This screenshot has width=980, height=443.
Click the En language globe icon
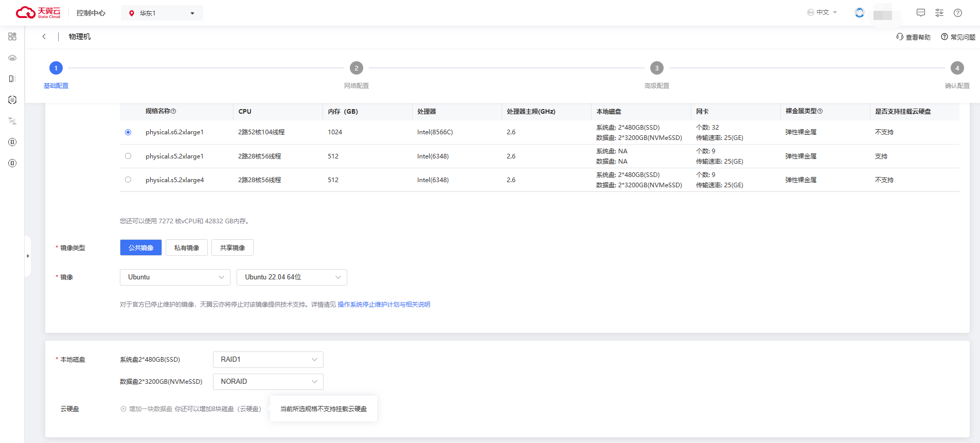tap(811, 12)
